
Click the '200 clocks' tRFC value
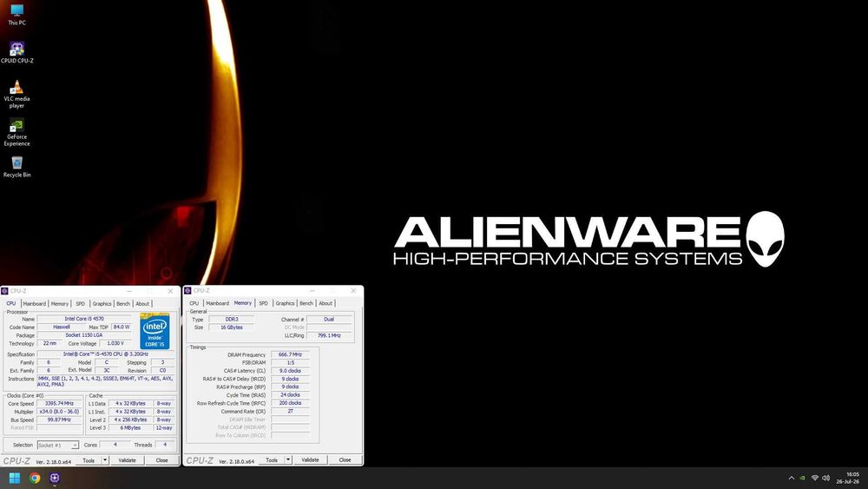pyautogui.click(x=290, y=403)
